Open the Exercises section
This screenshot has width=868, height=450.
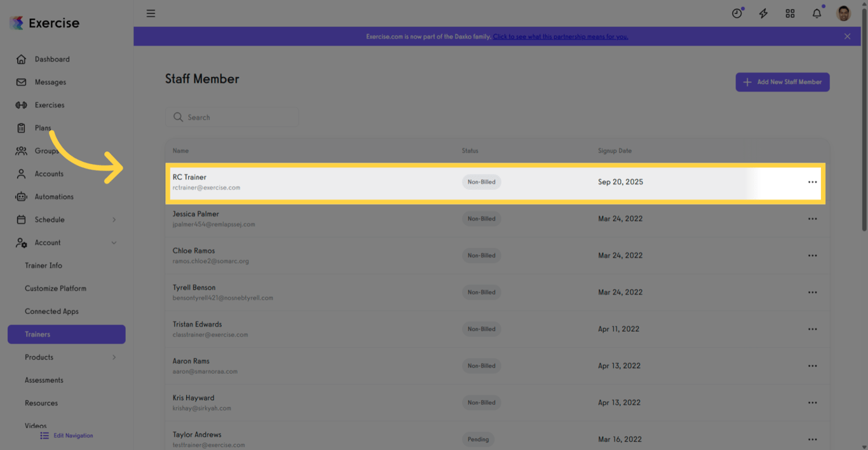pyautogui.click(x=50, y=105)
